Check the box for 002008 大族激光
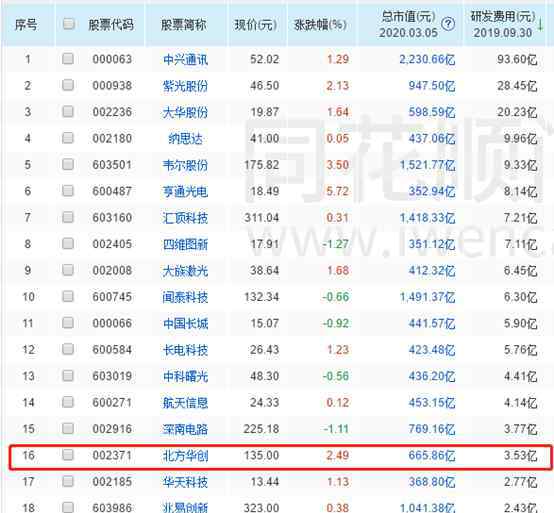This screenshot has height=513, width=554. [67, 270]
